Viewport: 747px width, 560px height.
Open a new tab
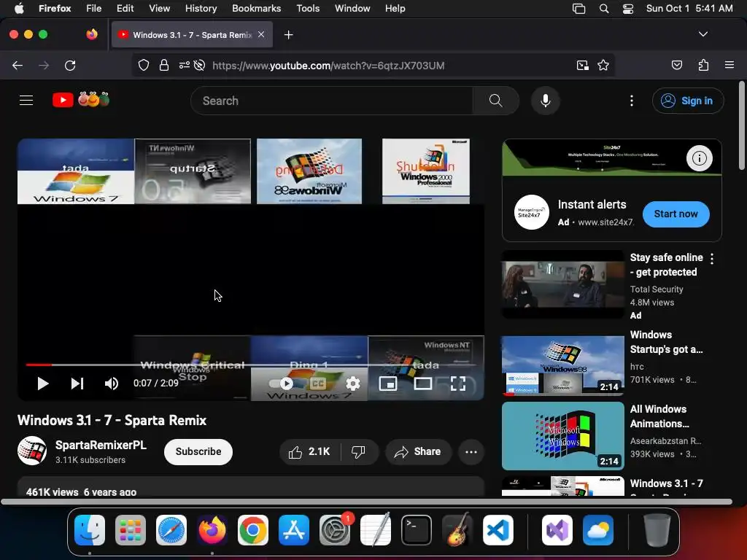coord(288,35)
